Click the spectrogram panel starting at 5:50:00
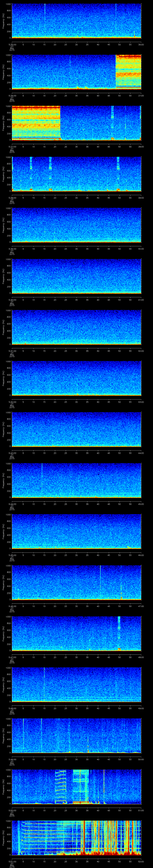Screen dimensions: 153x868 [76, 787]
